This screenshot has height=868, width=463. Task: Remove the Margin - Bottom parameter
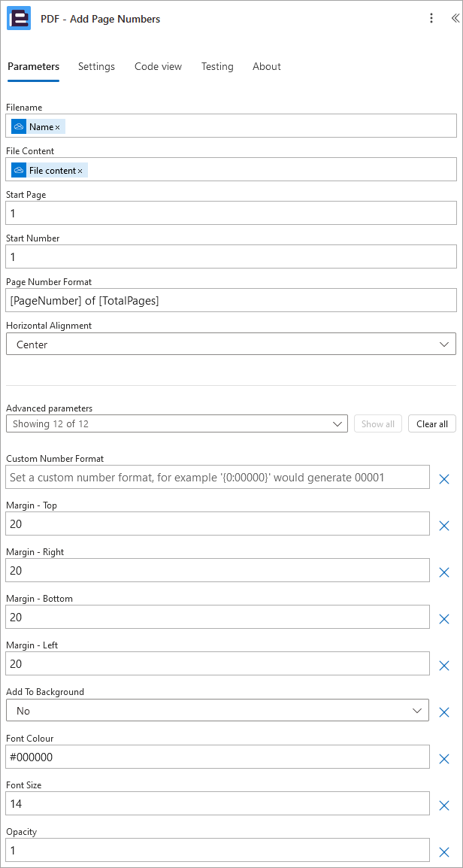click(x=443, y=619)
